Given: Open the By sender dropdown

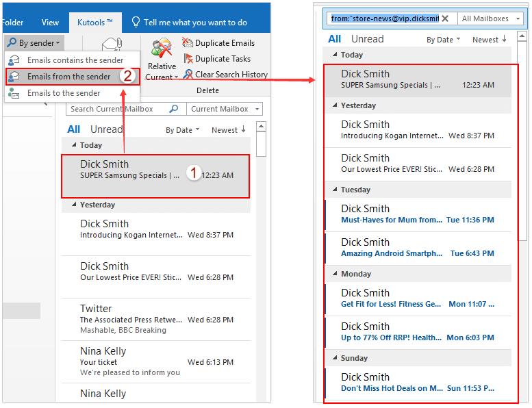Looking at the screenshot, I should coord(34,43).
